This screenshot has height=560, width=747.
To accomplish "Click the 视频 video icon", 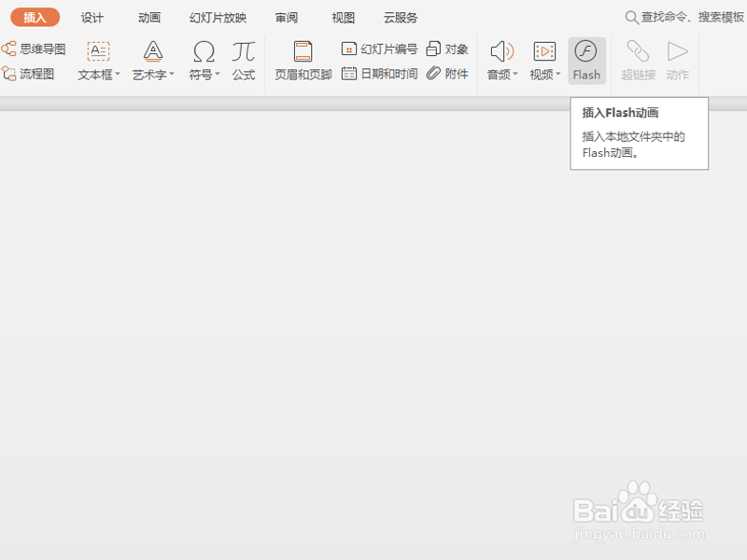I will point(544,51).
